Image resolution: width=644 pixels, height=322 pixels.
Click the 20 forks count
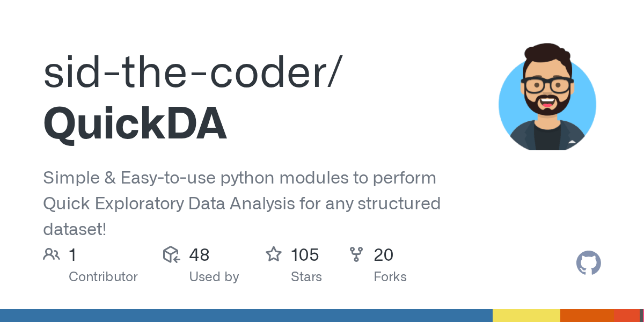[384, 254]
